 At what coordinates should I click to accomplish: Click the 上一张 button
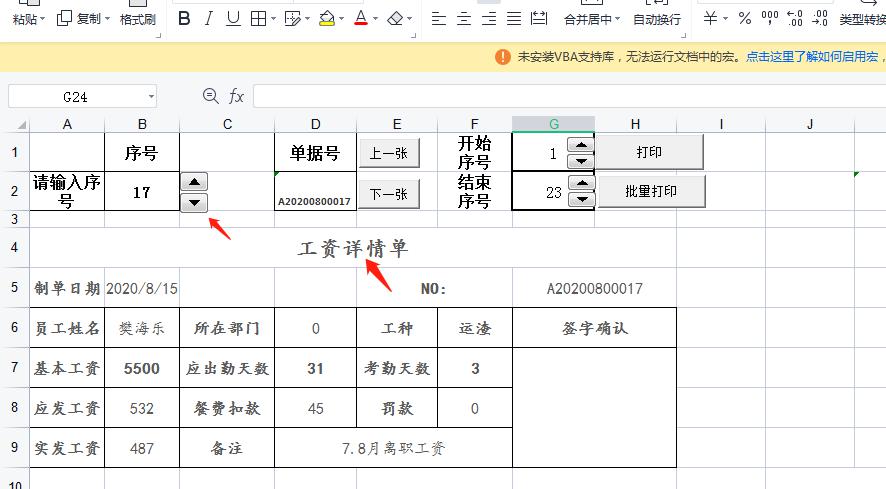click(389, 153)
